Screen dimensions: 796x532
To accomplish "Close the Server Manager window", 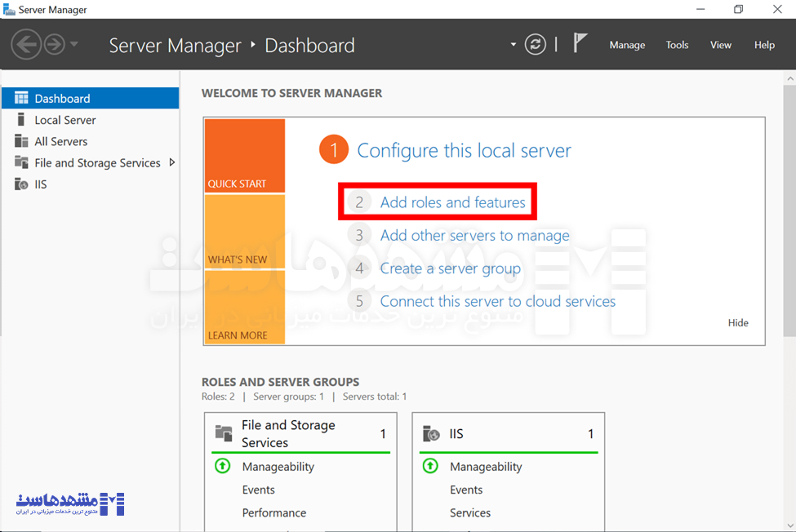I will 777,9.
